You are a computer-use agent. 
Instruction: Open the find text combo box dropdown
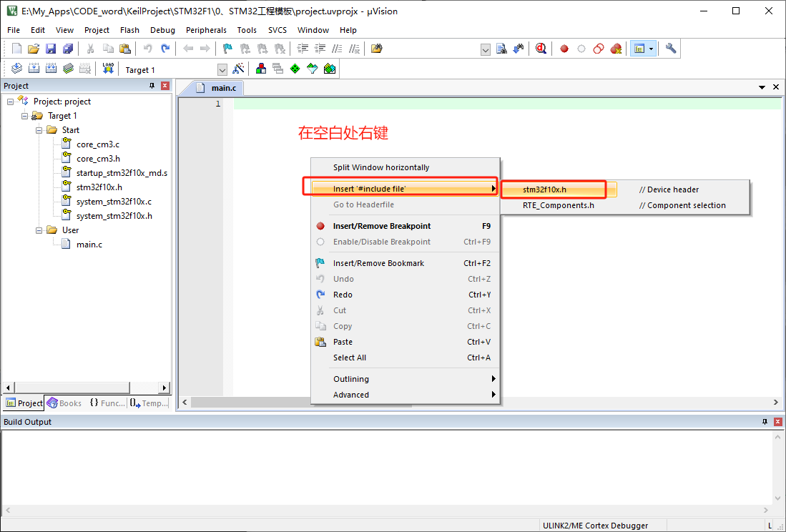click(485, 49)
